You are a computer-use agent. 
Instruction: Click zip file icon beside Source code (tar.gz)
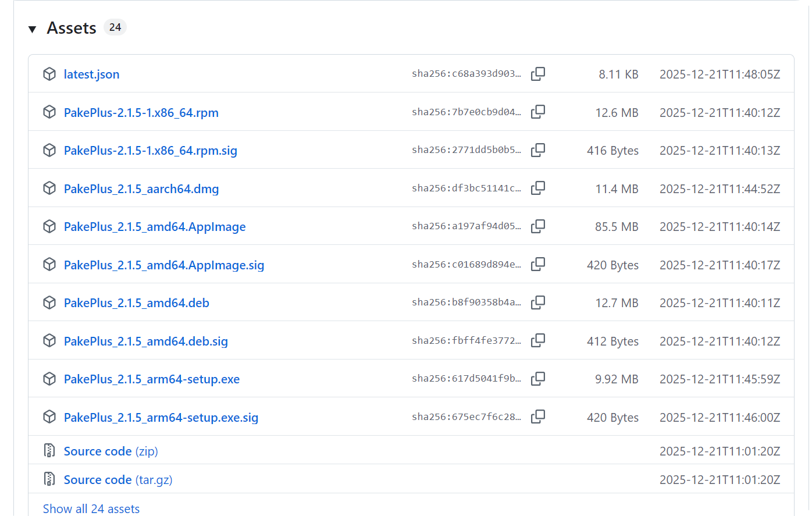coord(49,479)
